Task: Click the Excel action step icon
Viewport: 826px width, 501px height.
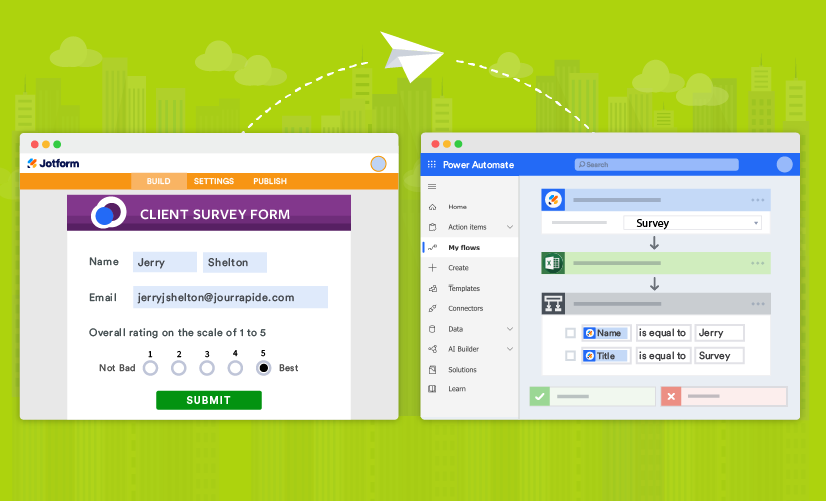Action: coord(553,263)
